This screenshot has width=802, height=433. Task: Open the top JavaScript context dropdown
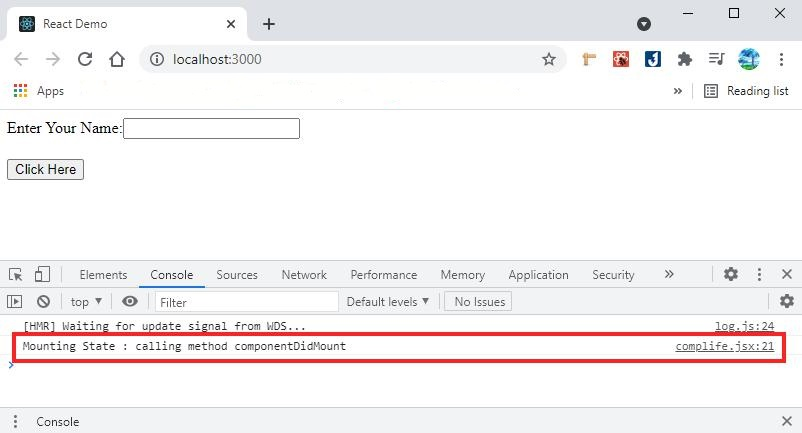[x=86, y=301]
